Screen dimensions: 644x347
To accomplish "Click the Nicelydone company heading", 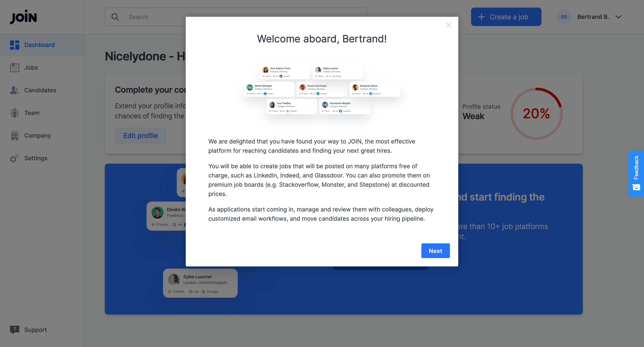I will [x=145, y=56].
